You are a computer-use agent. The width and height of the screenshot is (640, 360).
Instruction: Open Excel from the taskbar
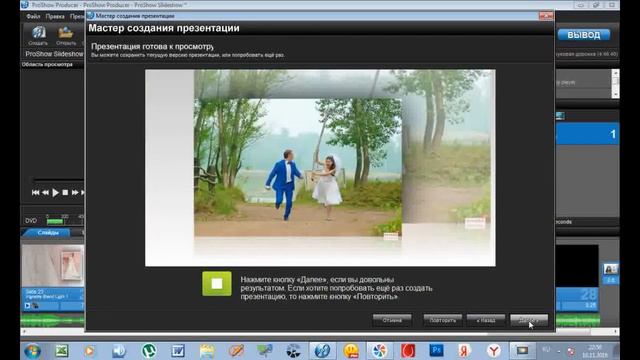coord(62,351)
